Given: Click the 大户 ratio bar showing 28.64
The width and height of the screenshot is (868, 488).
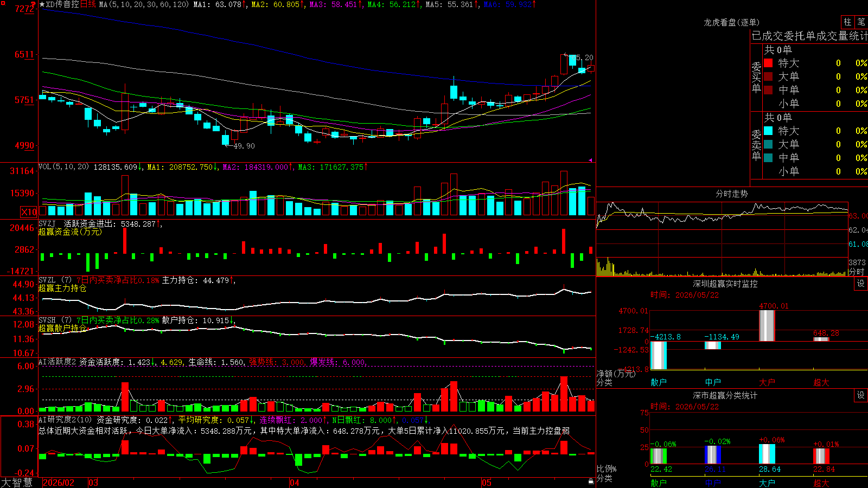Looking at the screenshot, I should coord(767,454).
